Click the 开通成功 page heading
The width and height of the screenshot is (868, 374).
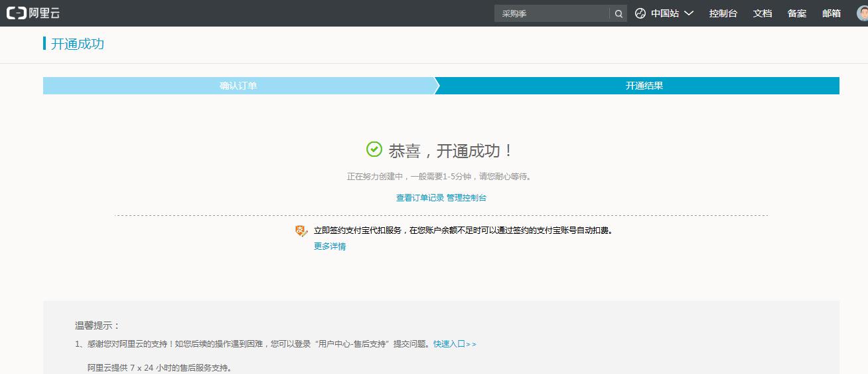(78, 44)
